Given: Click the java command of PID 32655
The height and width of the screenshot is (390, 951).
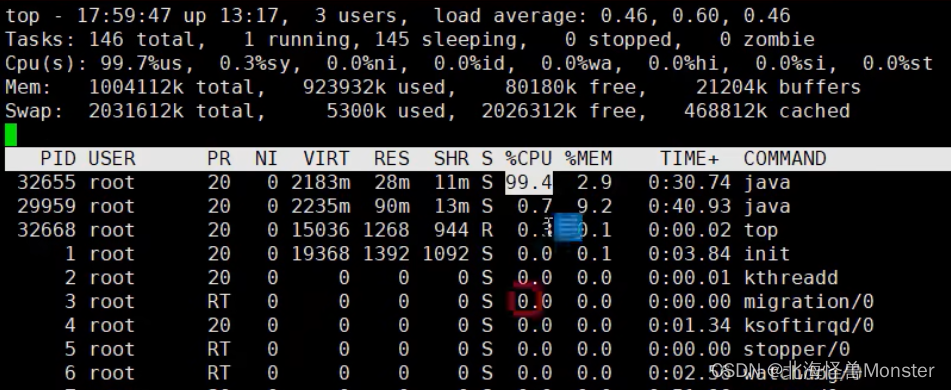Looking at the screenshot, I should (x=767, y=183).
